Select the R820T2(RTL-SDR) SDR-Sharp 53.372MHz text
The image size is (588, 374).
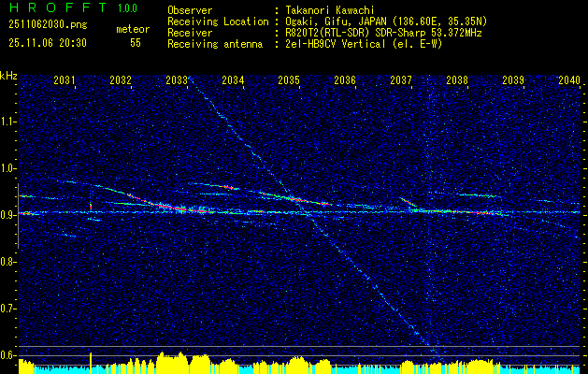(x=383, y=33)
